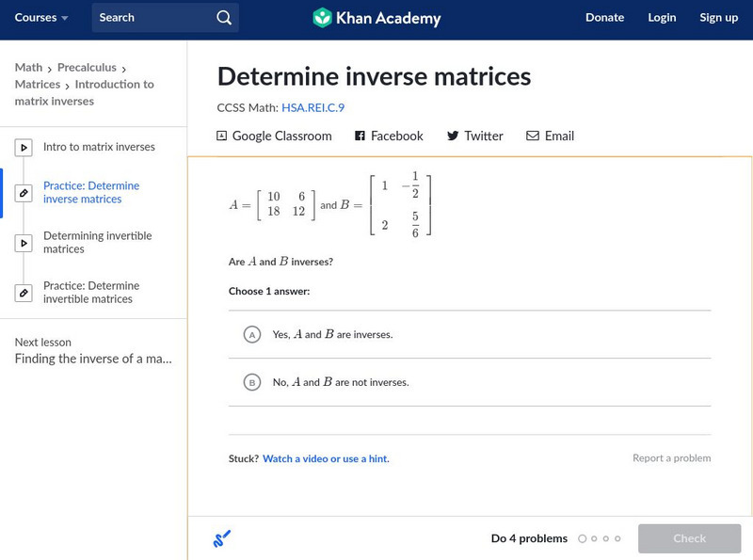Click the Facebook share icon

(x=360, y=136)
